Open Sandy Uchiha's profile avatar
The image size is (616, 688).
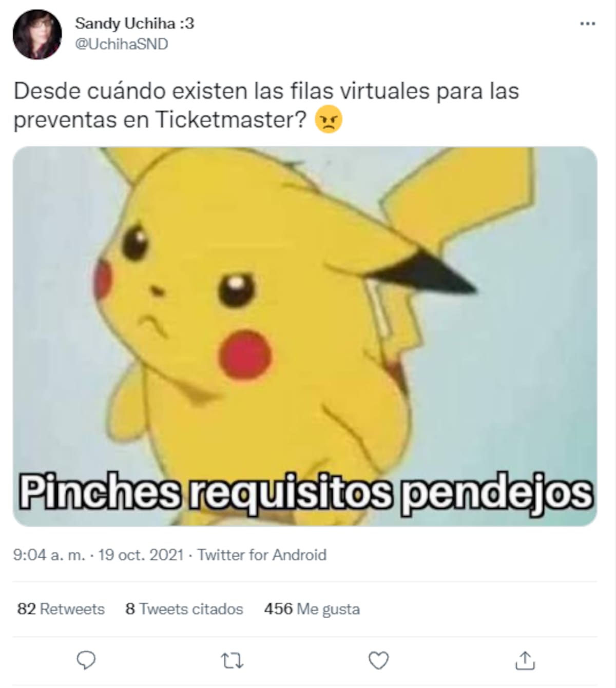click(37, 34)
